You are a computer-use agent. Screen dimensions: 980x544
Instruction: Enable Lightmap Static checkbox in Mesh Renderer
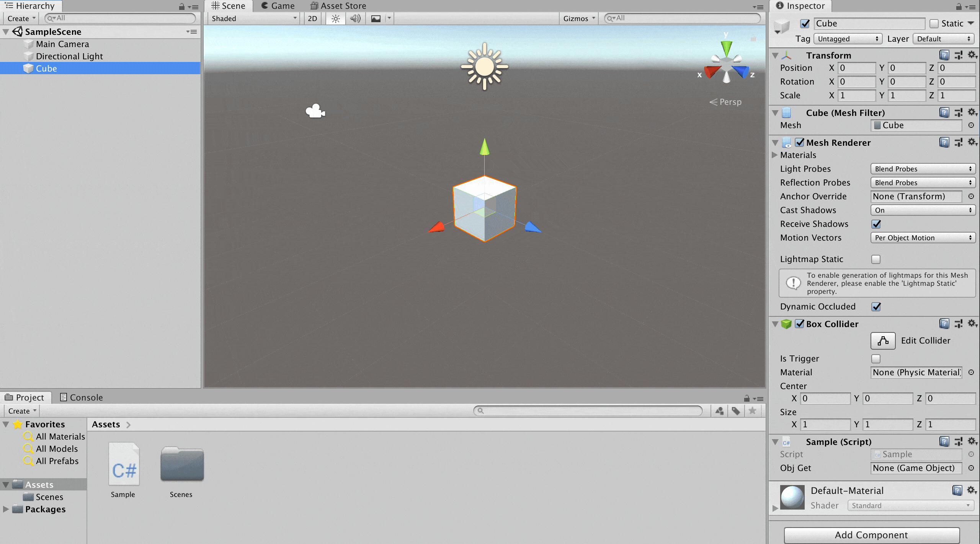click(x=875, y=259)
